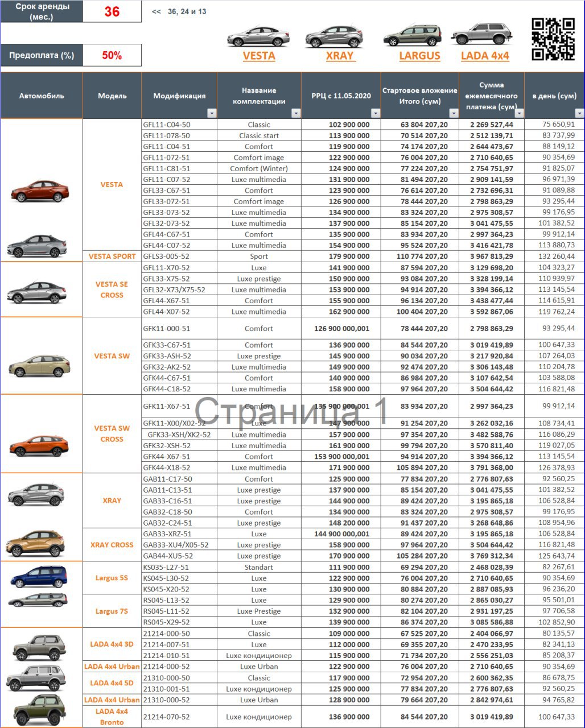Select the Предоплата (%) label cell
This screenshot has width=585, height=728.
[42, 55]
